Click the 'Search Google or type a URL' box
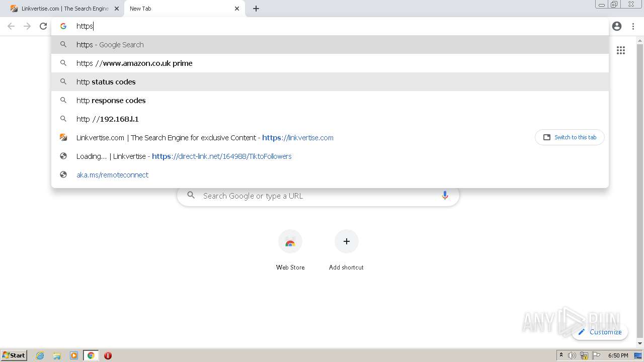The width and height of the screenshot is (644, 362). pyautogui.click(x=318, y=196)
